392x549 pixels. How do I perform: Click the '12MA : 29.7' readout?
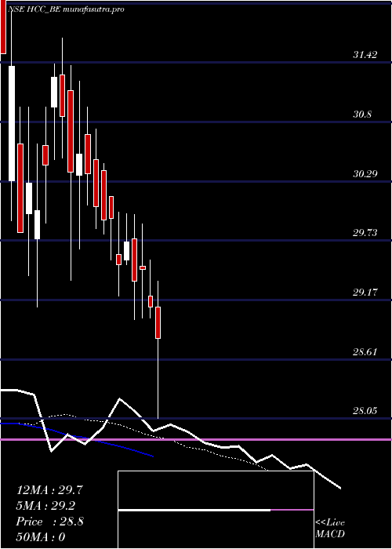(x=49, y=490)
